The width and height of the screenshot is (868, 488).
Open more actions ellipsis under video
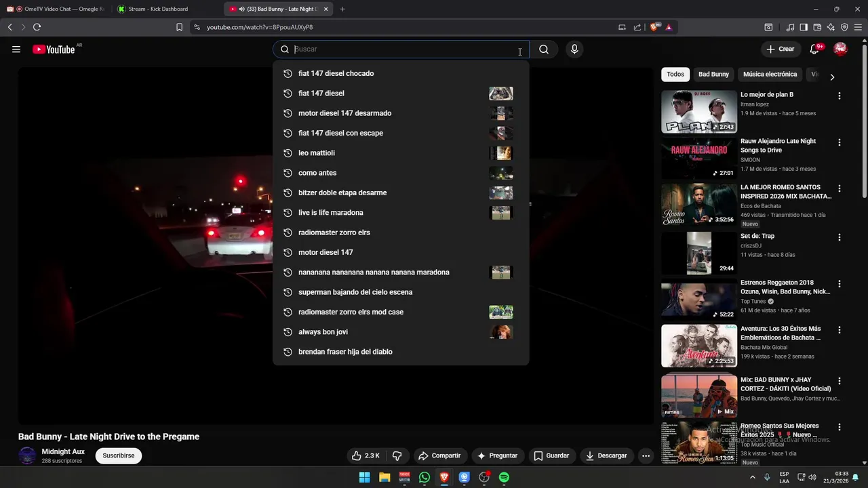coord(646,455)
